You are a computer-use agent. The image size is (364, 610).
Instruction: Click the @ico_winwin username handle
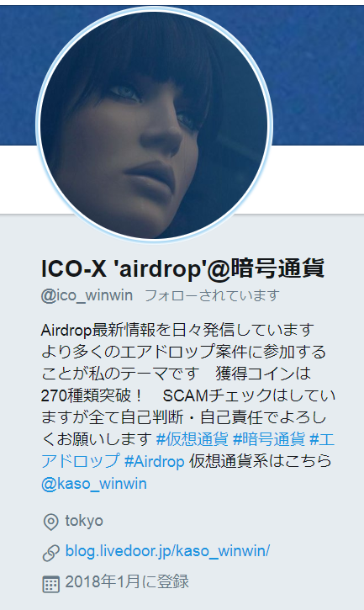(87, 295)
